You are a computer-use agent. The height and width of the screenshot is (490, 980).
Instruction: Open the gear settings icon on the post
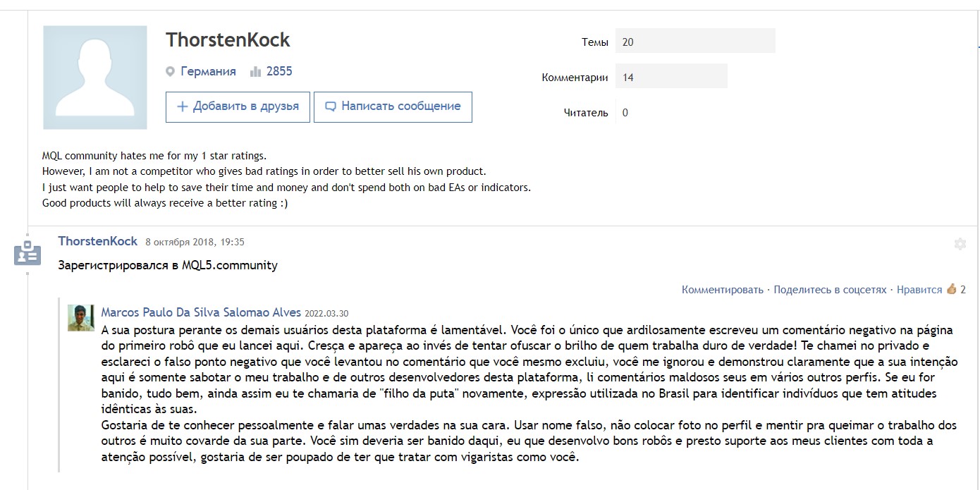[x=960, y=244]
